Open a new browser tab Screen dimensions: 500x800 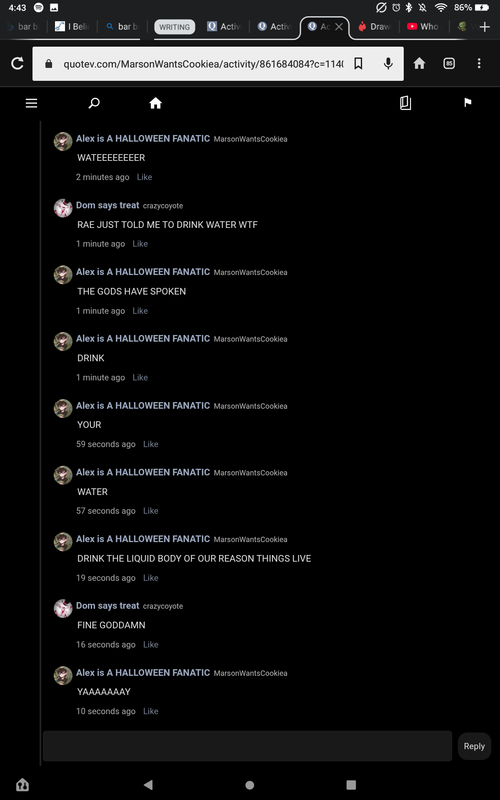point(485,27)
